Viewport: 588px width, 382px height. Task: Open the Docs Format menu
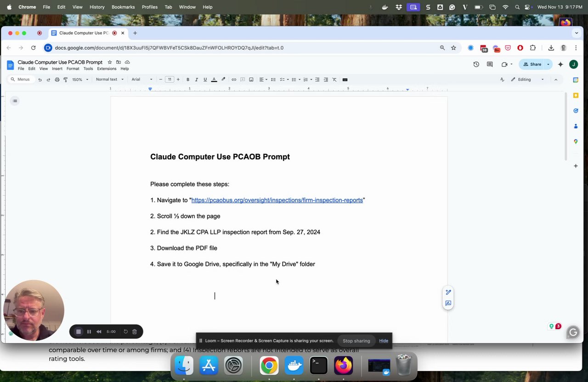click(x=73, y=69)
